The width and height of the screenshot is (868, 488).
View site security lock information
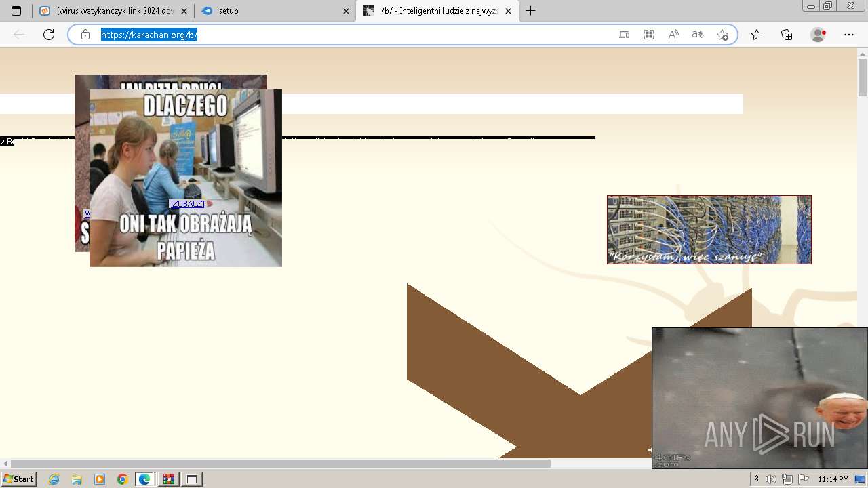(x=85, y=35)
